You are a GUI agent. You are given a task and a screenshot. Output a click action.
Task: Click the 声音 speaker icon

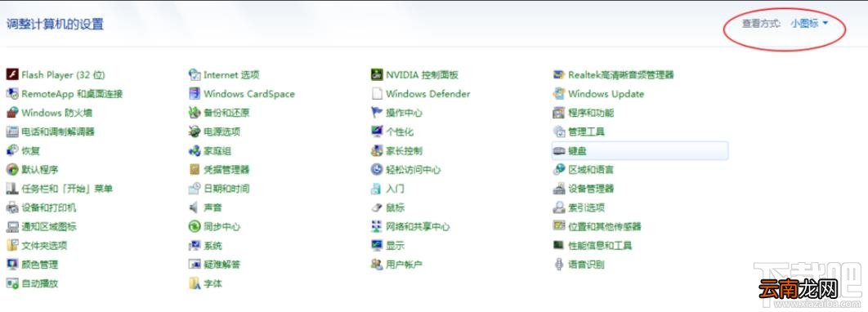pos(195,207)
